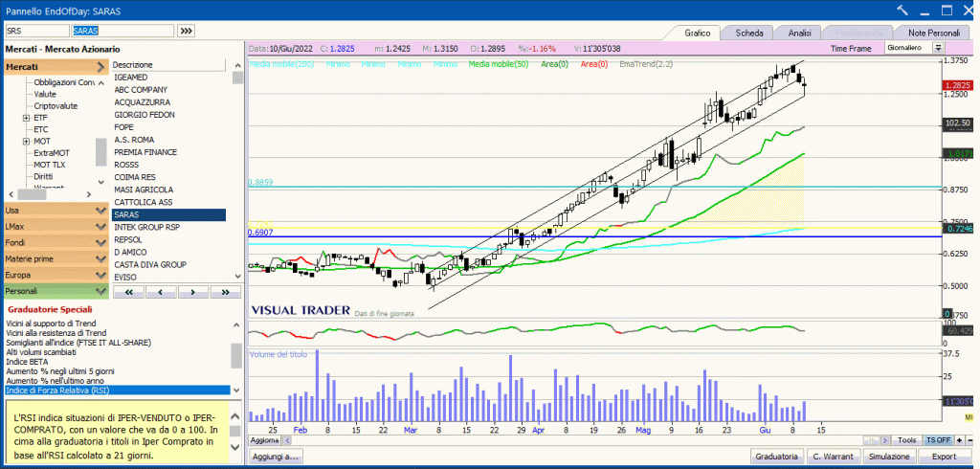Open the Note Personali tab

tap(934, 33)
